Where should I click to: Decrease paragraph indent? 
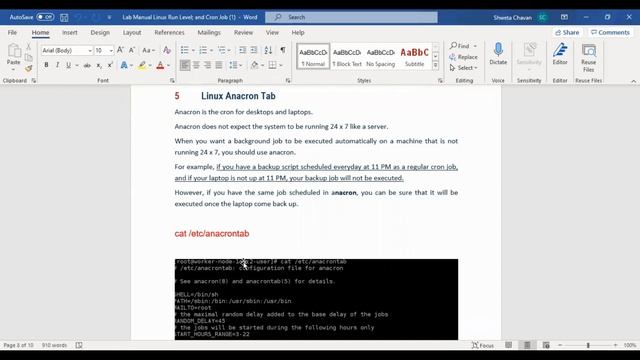point(242,50)
